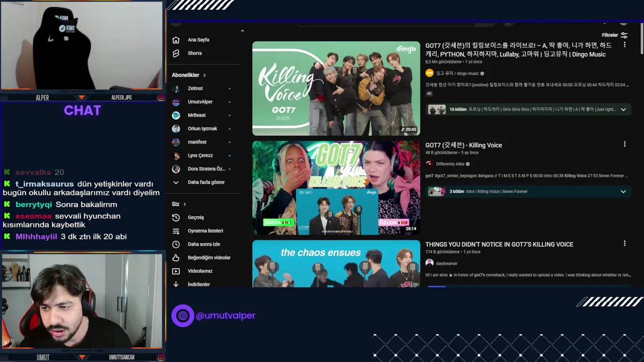This screenshot has width=644, height=362.
Task: Open Beğendiğim videolar thumbs-up icon
Action: [x=176, y=257]
